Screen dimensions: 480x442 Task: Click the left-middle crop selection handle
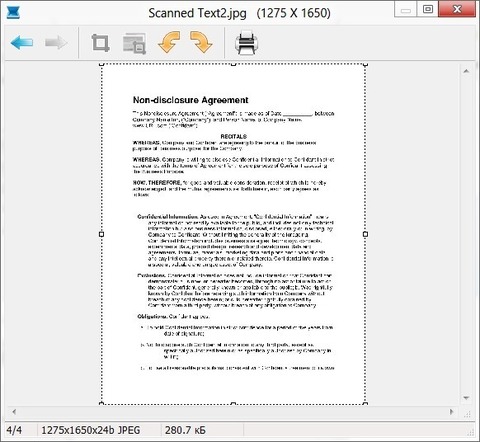pos(102,234)
